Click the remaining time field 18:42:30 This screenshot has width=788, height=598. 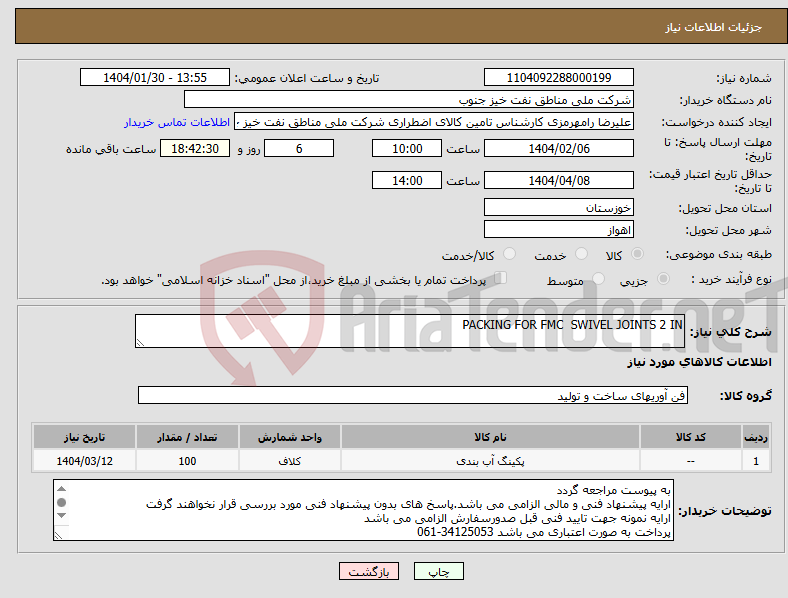pyautogui.click(x=195, y=149)
